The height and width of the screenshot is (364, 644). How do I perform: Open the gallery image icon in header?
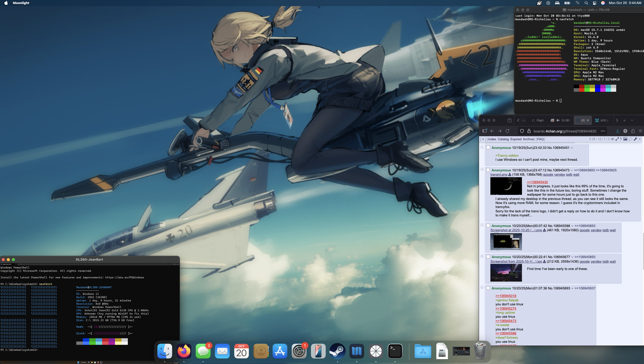[x=625, y=139]
